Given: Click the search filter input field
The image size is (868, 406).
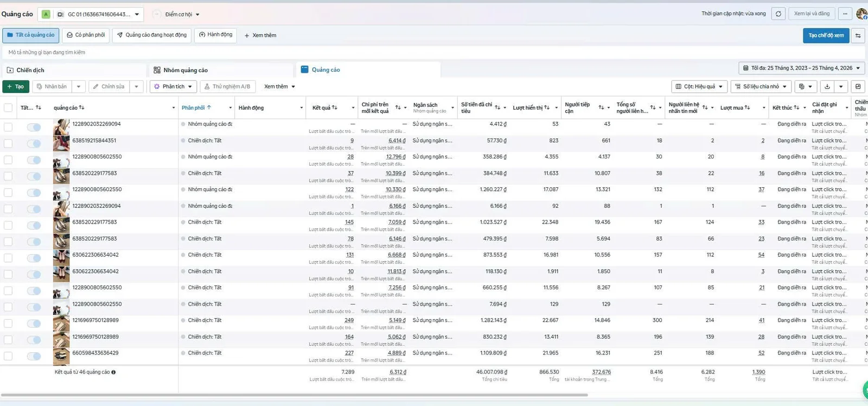Looking at the screenshot, I should point(432,52).
